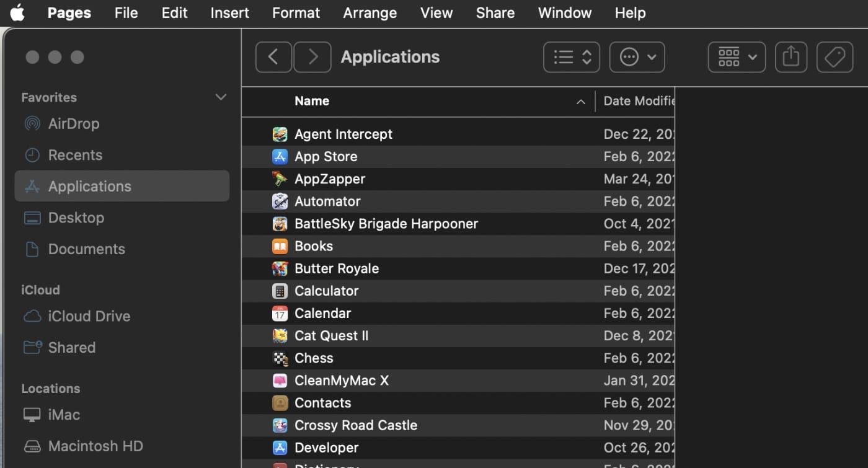Change the list view style selector
868x468 pixels.
click(572, 57)
